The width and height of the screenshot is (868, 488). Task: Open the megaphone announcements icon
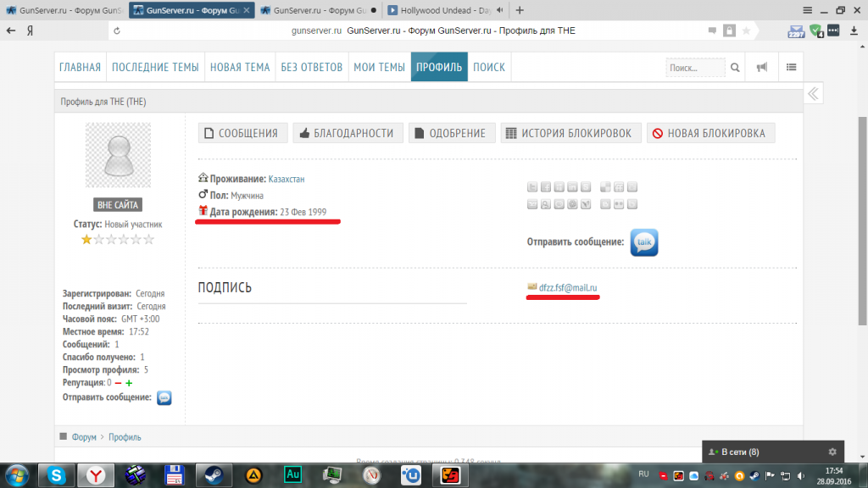pos(762,68)
